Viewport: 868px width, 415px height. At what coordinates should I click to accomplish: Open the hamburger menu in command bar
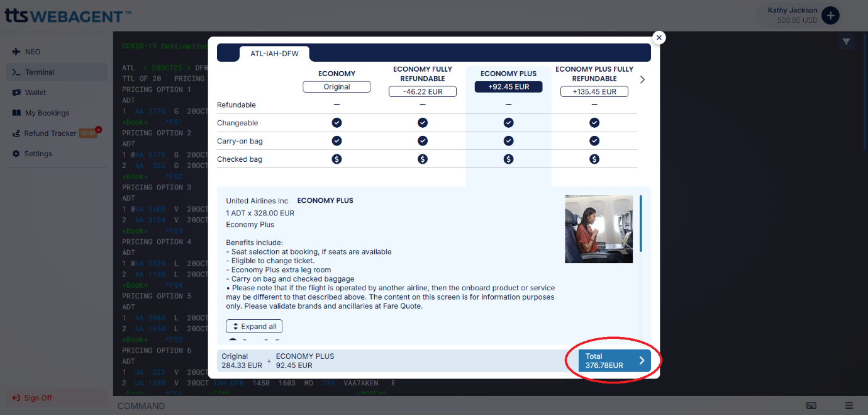click(849, 406)
